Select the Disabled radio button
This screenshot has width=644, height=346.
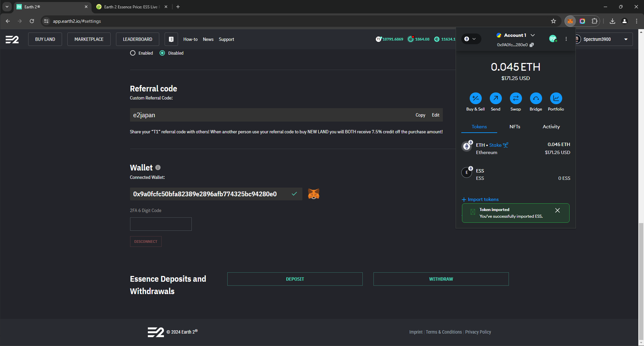pyautogui.click(x=162, y=53)
